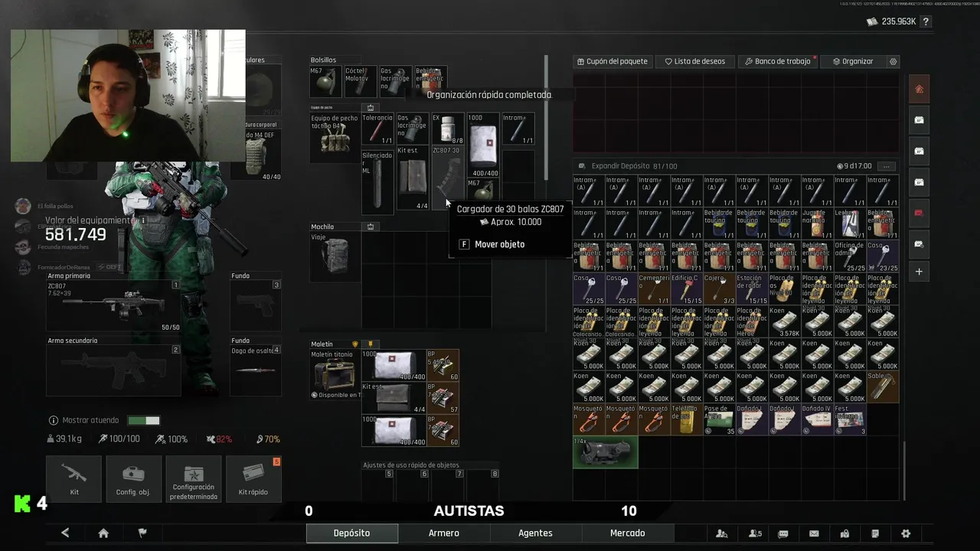Select the Cóctel Molotov in pockets
Screen dimensions: 980x551
[x=360, y=81]
